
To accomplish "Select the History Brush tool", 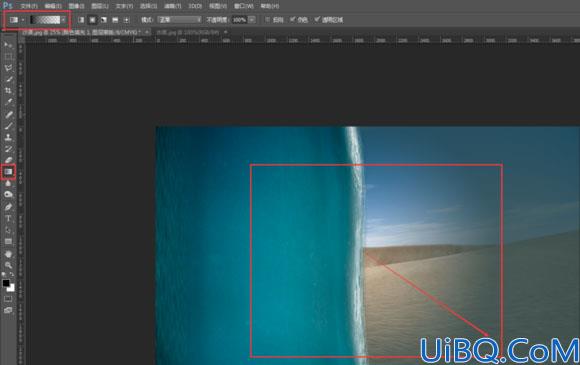I will tap(8, 149).
